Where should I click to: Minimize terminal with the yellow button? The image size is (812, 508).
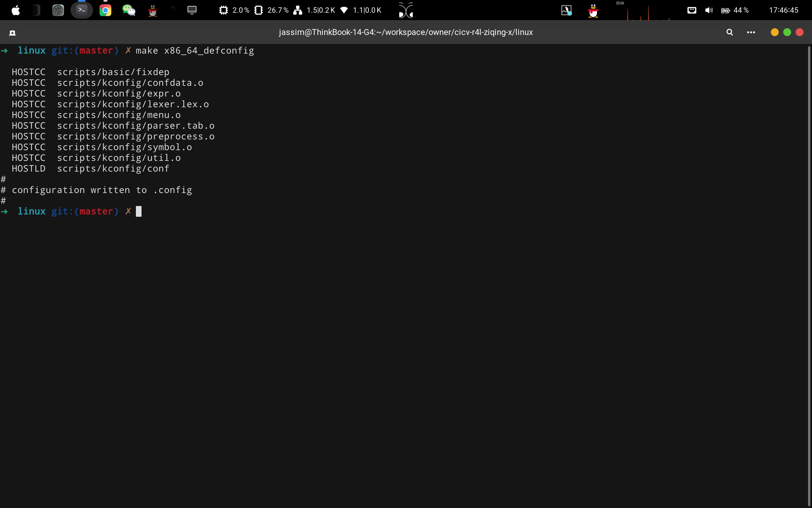(775, 32)
